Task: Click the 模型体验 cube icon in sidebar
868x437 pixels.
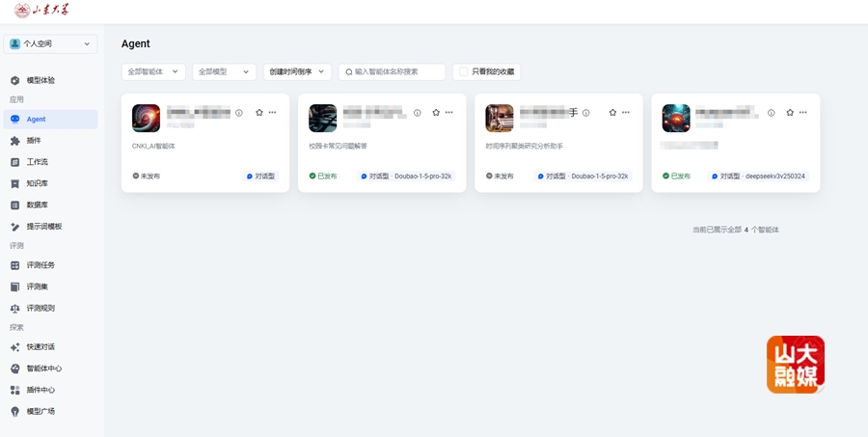Action: point(14,80)
